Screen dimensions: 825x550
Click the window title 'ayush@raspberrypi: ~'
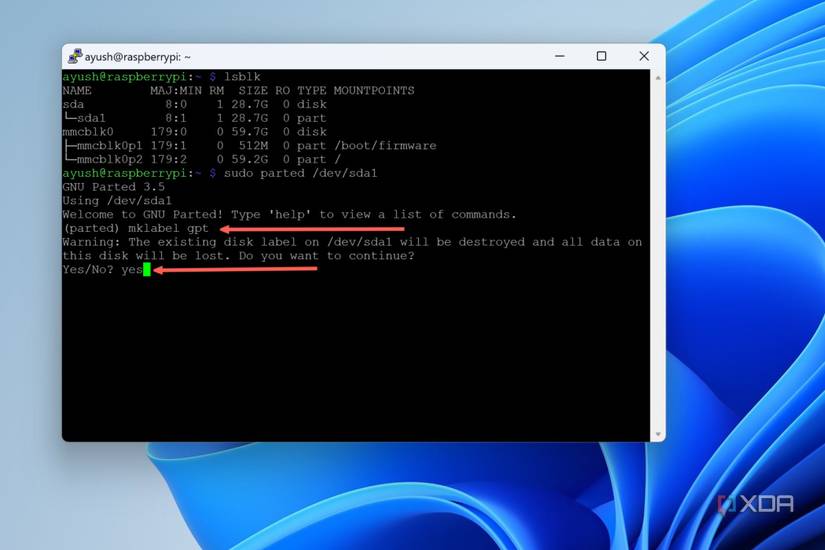click(138, 56)
